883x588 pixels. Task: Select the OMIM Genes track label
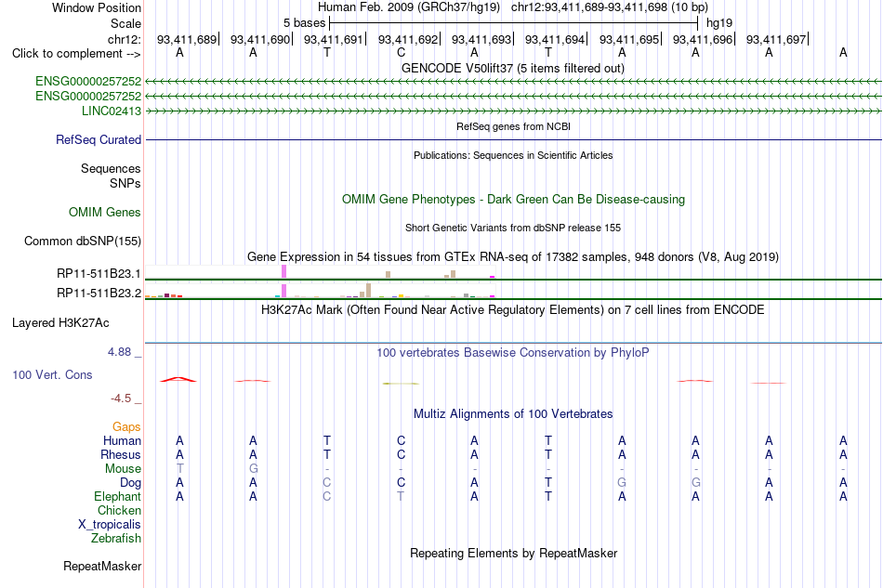pyautogui.click(x=105, y=212)
